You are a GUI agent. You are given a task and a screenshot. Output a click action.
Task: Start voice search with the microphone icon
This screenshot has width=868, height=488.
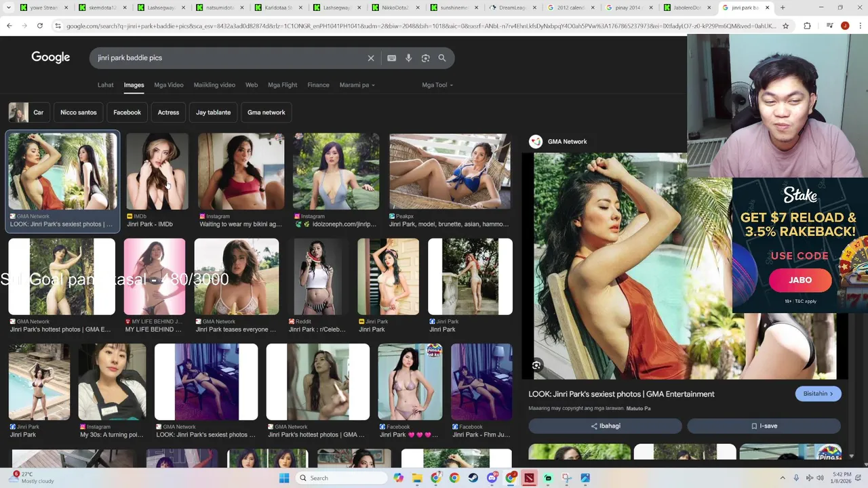point(408,58)
